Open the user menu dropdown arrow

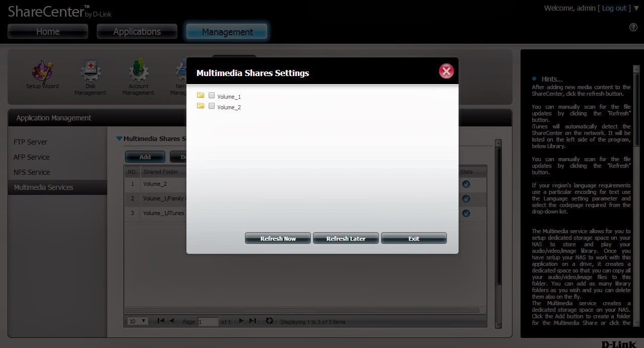[636, 9]
